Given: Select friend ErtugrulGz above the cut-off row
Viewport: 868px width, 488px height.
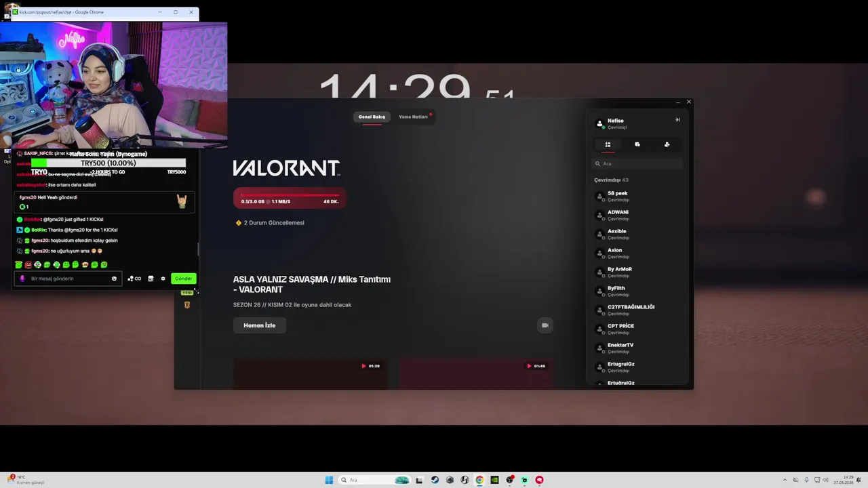Looking at the screenshot, I should (x=637, y=367).
